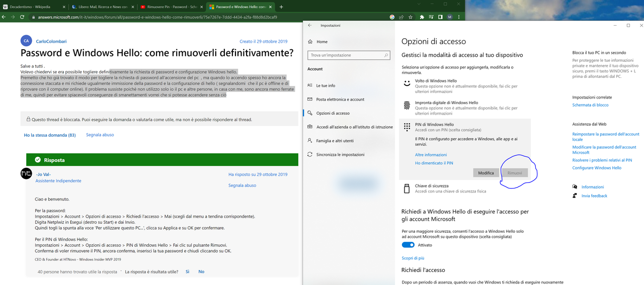Click Segnala abuso under the answer
The width and height of the screenshot is (644, 285).
(x=242, y=185)
